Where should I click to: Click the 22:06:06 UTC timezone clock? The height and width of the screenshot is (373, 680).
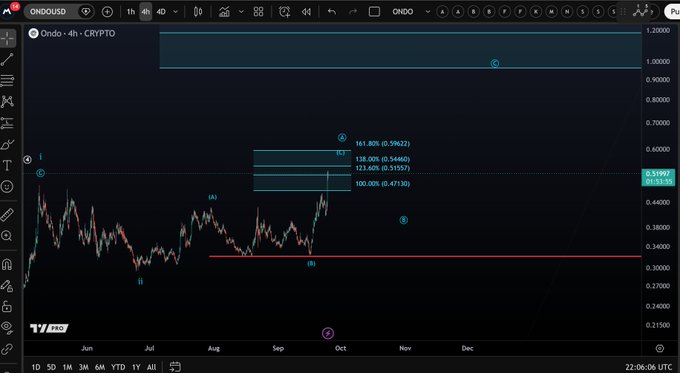click(649, 367)
